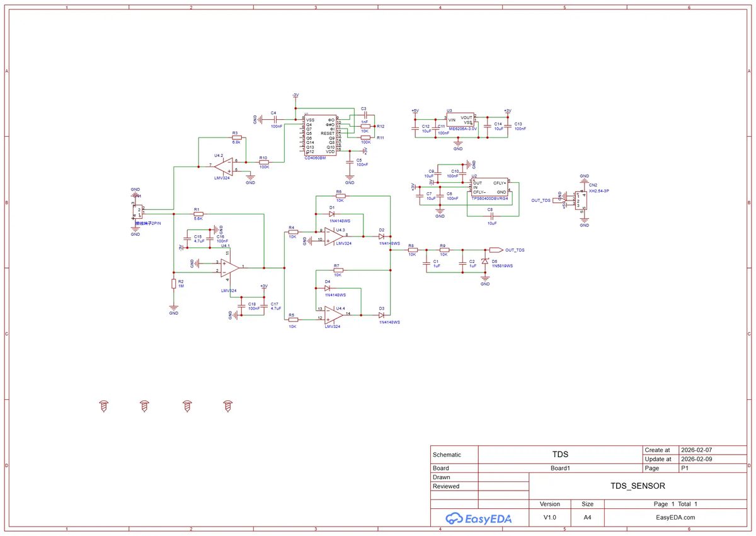Select resistor R1 symbol
This screenshot has width=756, height=536.
click(x=198, y=214)
